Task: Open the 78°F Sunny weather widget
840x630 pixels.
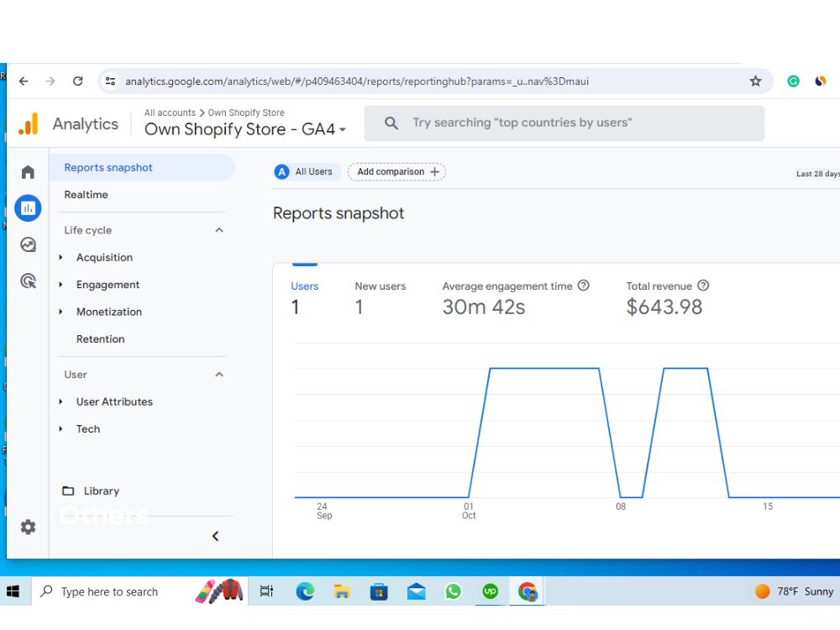Action: [x=795, y=591]
